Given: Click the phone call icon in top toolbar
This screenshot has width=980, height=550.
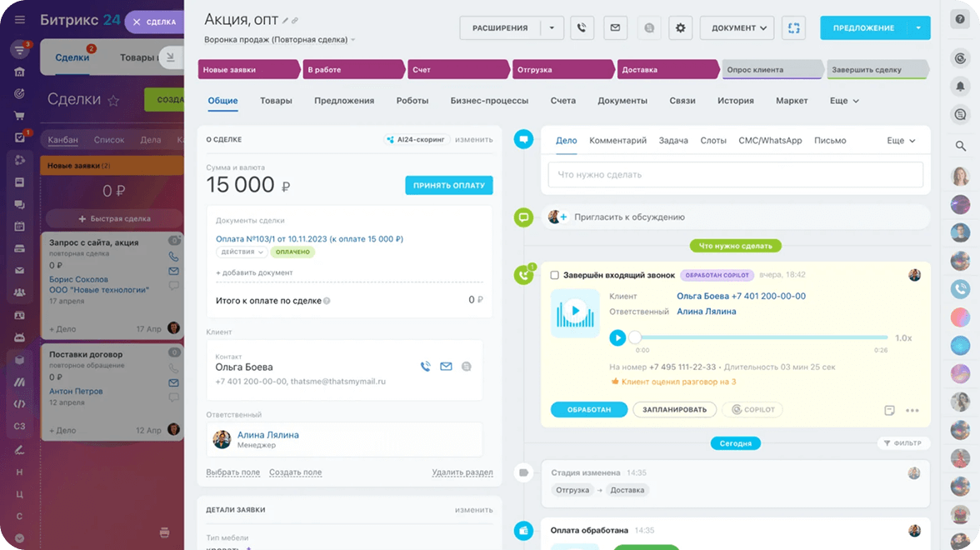Looking at the screenshot, I should (x=582, y=28).
